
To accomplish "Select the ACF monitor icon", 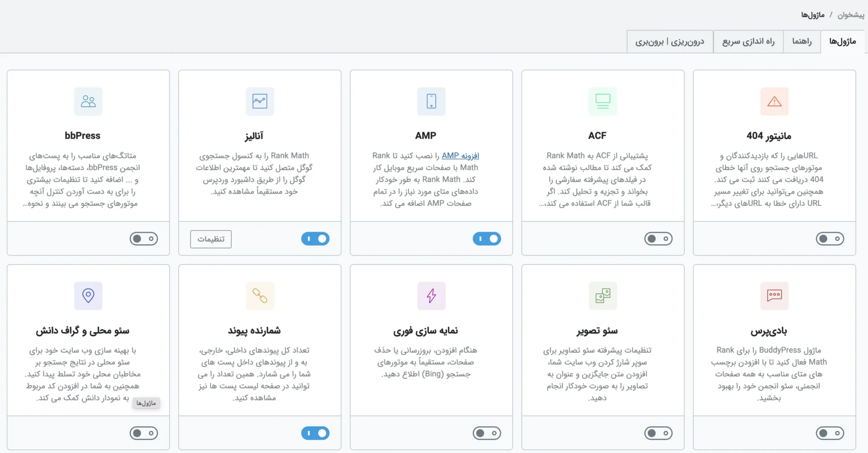I will coord(603,101).
